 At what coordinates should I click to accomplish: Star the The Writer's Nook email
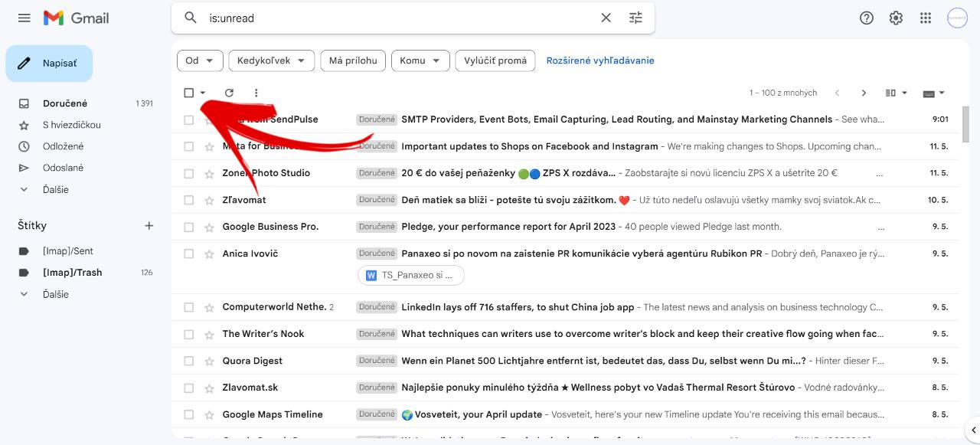point(209,334)
